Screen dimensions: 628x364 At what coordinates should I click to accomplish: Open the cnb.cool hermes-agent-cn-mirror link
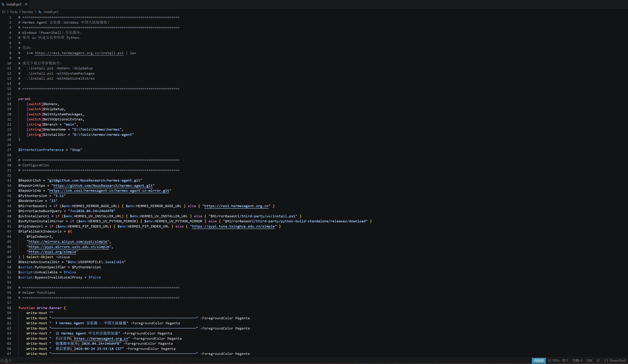click(109, 191)
